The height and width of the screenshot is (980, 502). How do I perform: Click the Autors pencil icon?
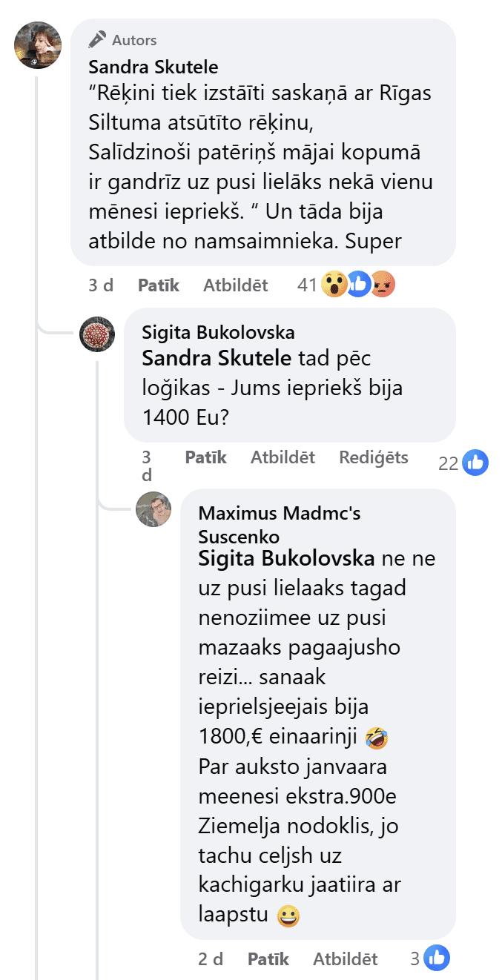coord(97,39)
